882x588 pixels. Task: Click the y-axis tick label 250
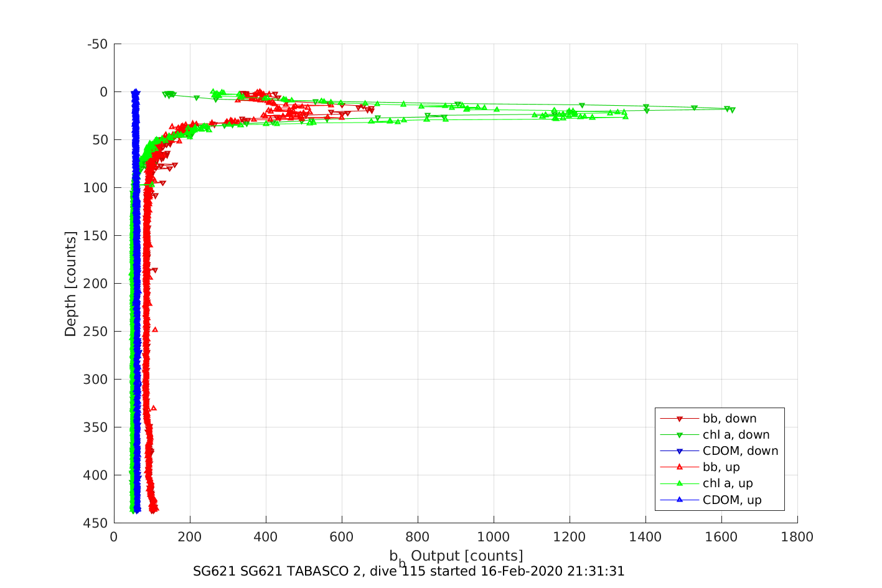(x=95, y=331)
